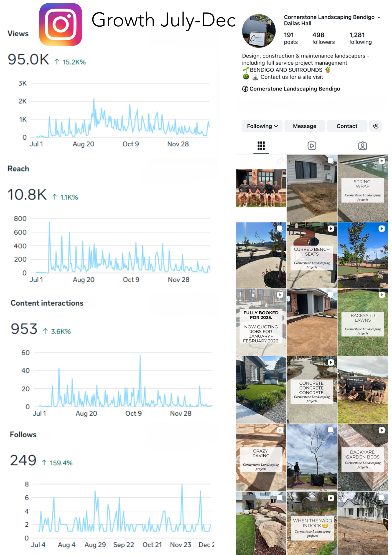
Task: View the 1,281 following list
Action: [x=360, y=38]
